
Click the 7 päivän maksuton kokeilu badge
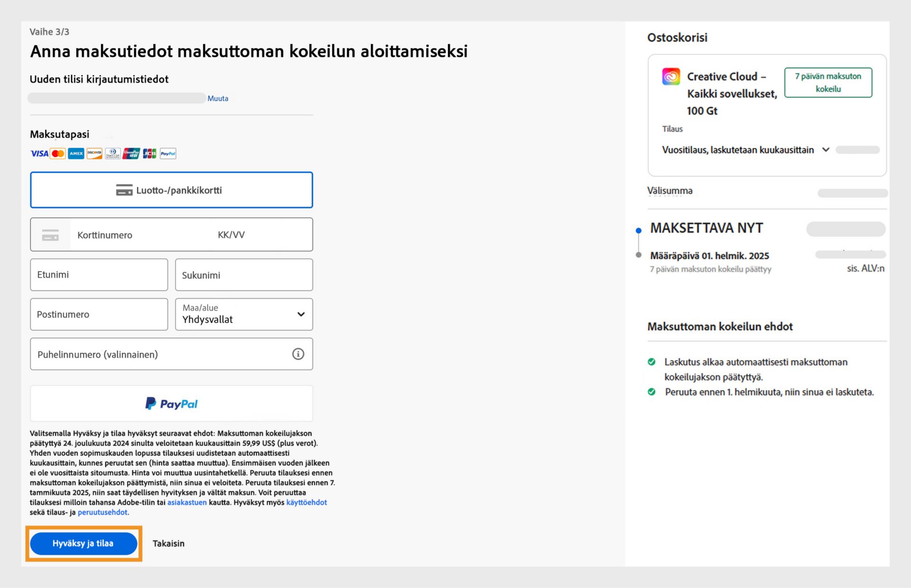(x=828, y=83)
